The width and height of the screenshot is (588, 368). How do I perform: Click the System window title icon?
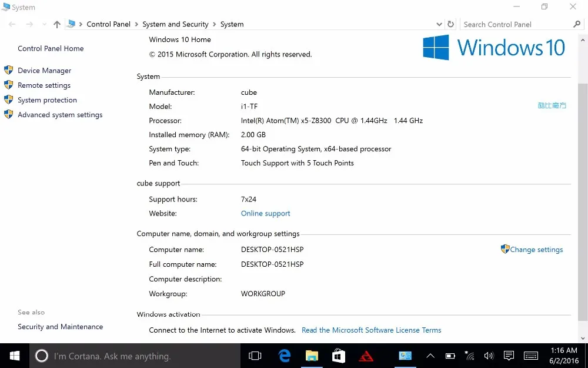tap(6, 6)
